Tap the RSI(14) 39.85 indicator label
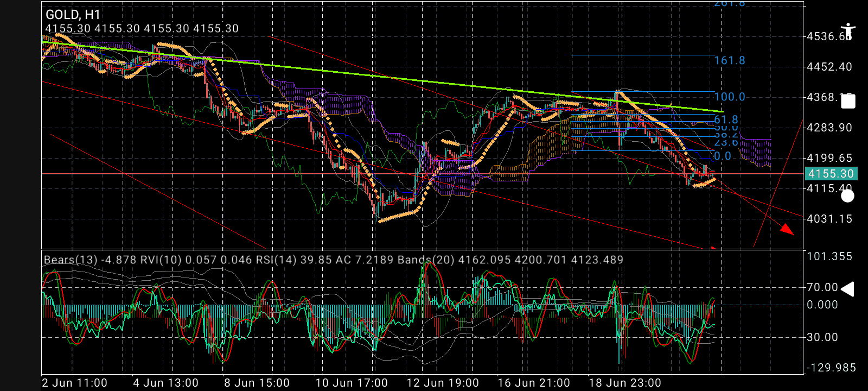The height and width of the screenshot is (391, 868). click(294, 260)
